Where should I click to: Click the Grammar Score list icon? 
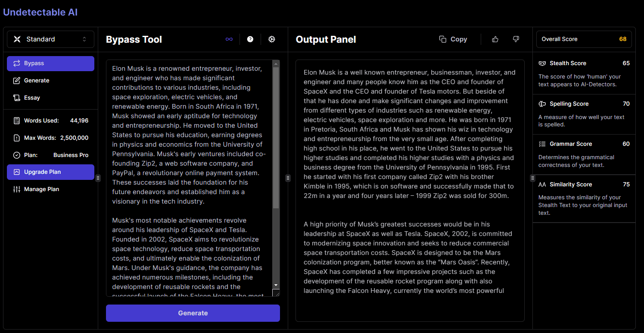click(x=542, y=144)
